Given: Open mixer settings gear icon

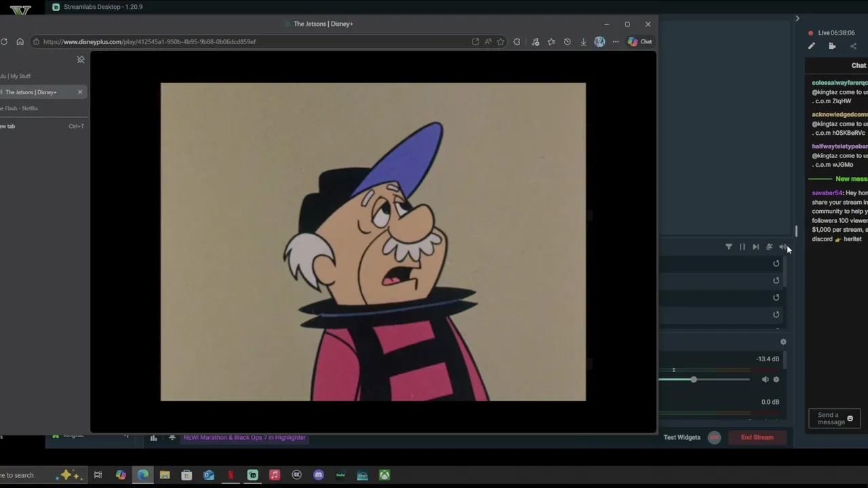Looking at the screenshot, I should coord(783,342).
